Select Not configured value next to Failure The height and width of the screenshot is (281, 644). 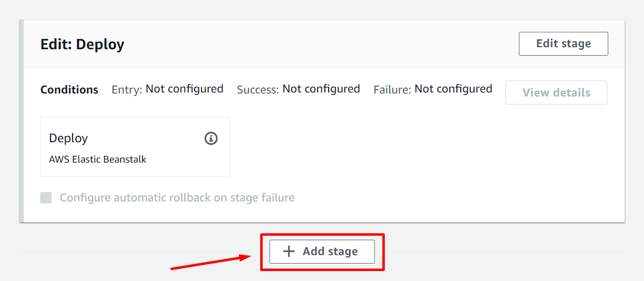pyautogui.click(x=453, y=89)
